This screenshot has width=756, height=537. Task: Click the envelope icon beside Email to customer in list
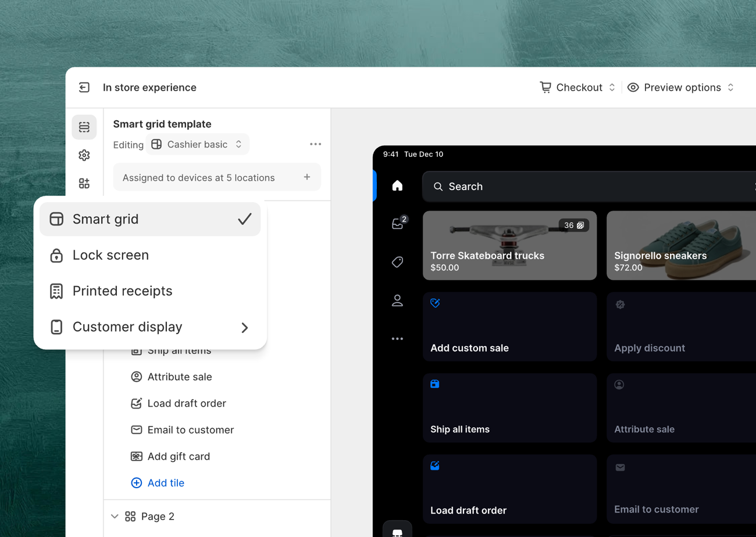coord(137,430)
